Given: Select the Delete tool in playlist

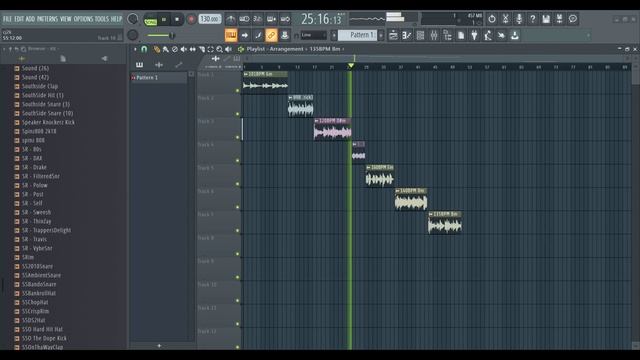Looking at the screenshot, I should pyautogui.click(x=175, y=49).
